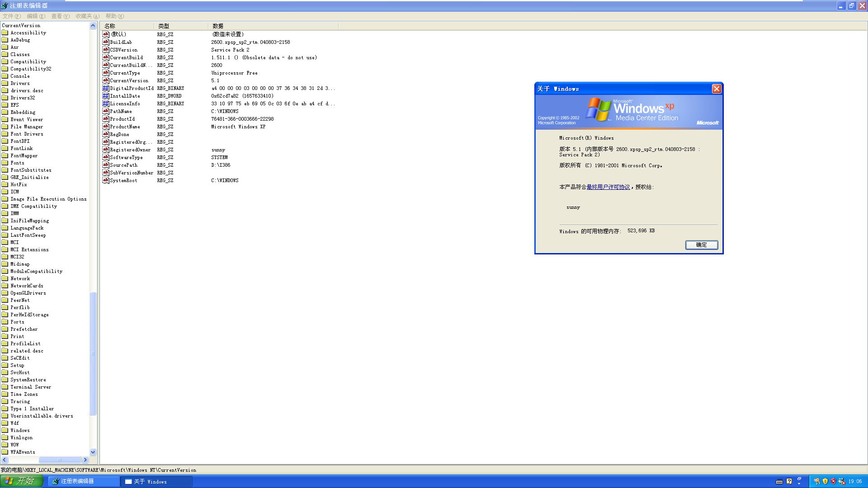The width and height of the screenshot is (868, 488).
Task: Select the Fonts folder icon in tree
Action: point(5,163)
